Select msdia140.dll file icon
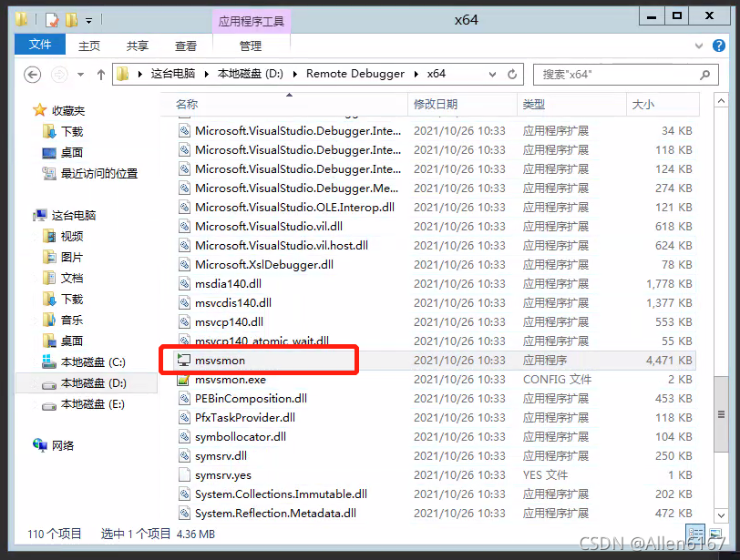Screen dimensions: 740x560 point(184,284)
